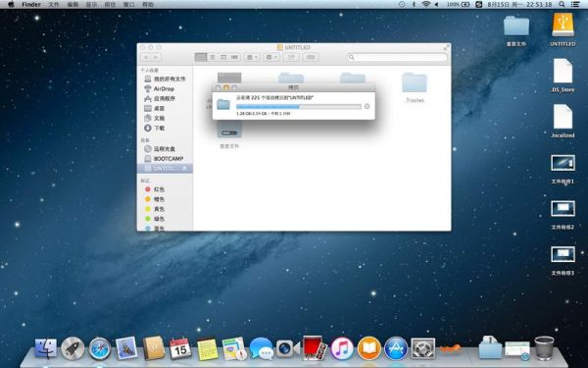The height and width of the screenshot is (368, 588).
Task: Open the 窗口 menu
Action: tap(128, 5)
